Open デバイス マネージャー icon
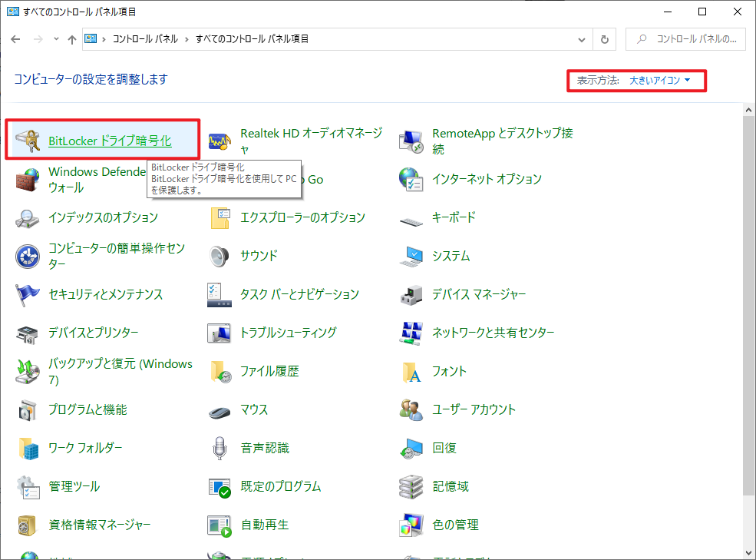Image resolution: width=756 pixels, height=560 pixels. pos(411,294)
